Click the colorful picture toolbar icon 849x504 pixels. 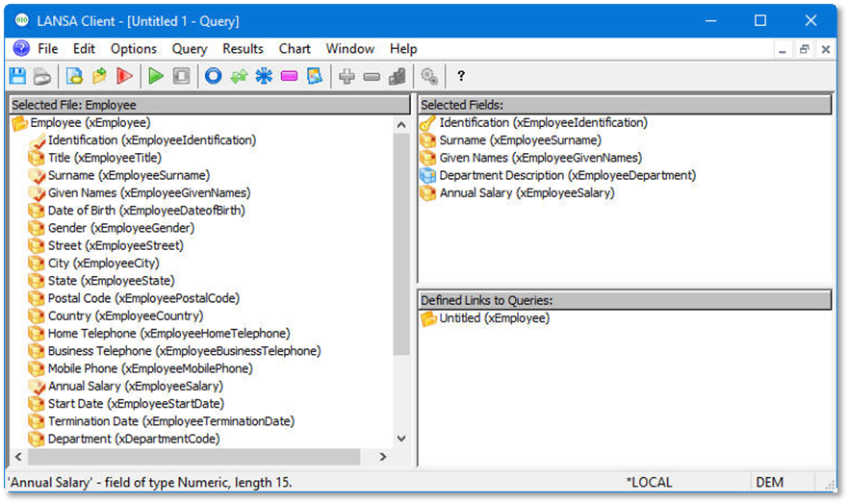315,76
